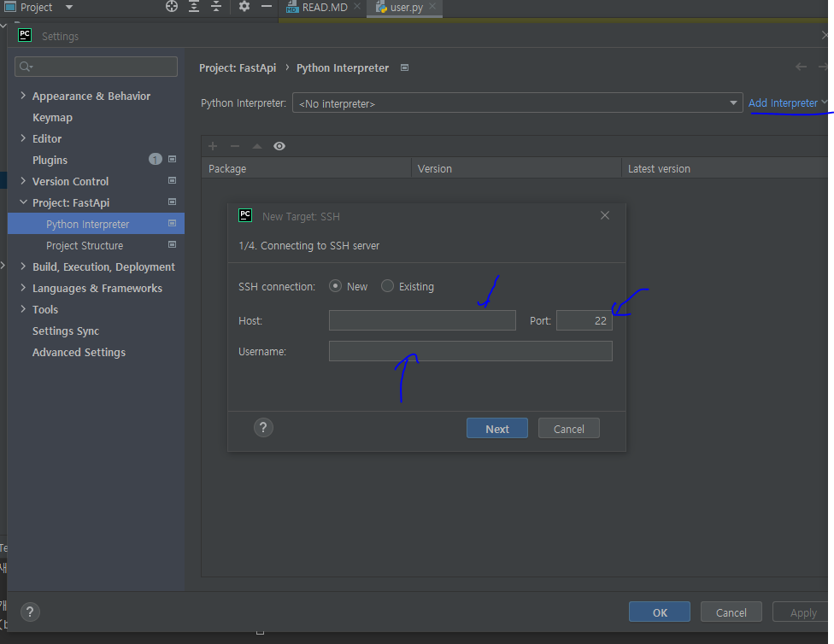The height and width of the screenshot is (644, 834).
Task: Click the icon next to Python Interpreter breadcrumb
Action: (405, 67)
